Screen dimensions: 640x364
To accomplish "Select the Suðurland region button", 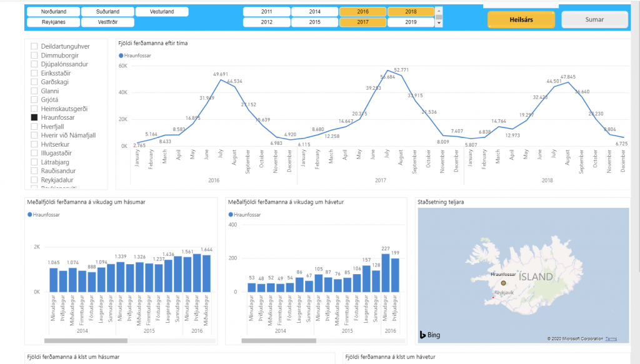I will pos(107,12).
